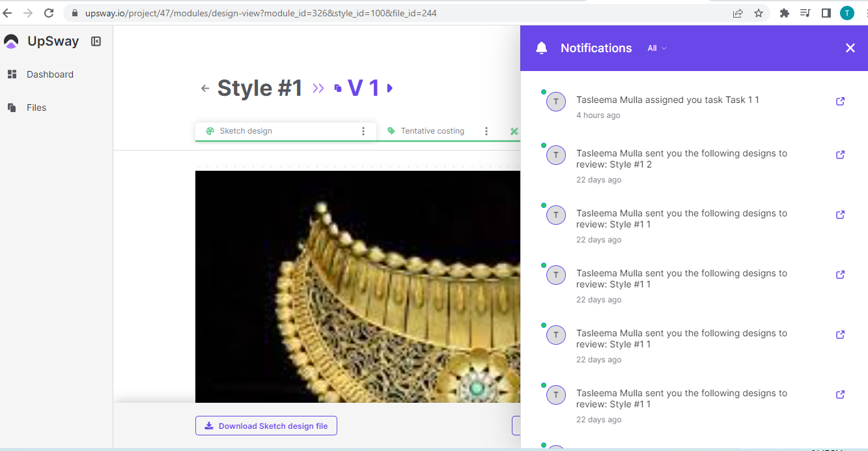Click Download Sketch design file button
This screenshot has height=451, width=868.
[x=266, y=425]
